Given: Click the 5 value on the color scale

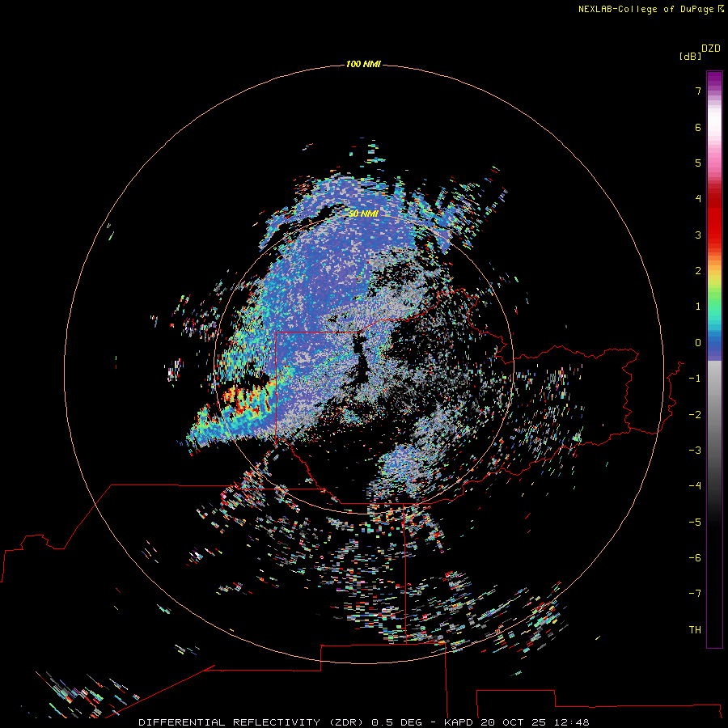Looking at the screenshot, I should [x=698, y=163].
